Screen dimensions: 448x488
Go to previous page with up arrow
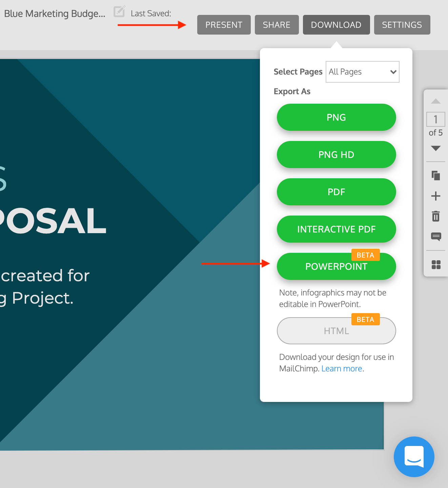coord(436,101)
